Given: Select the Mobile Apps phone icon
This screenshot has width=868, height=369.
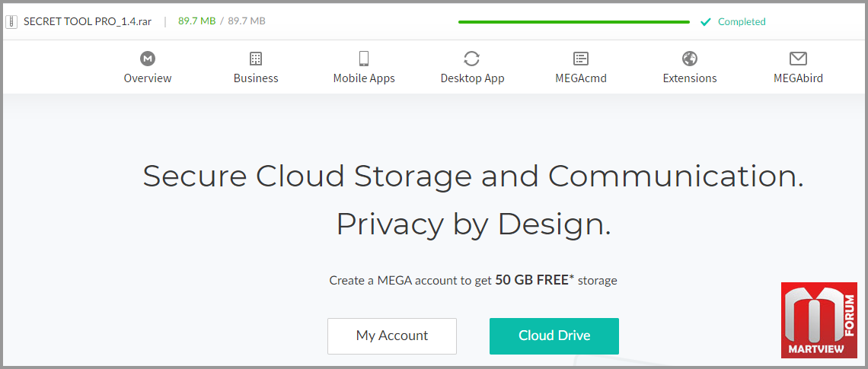Looking at the screenshot, I should [x=364, y=59].
